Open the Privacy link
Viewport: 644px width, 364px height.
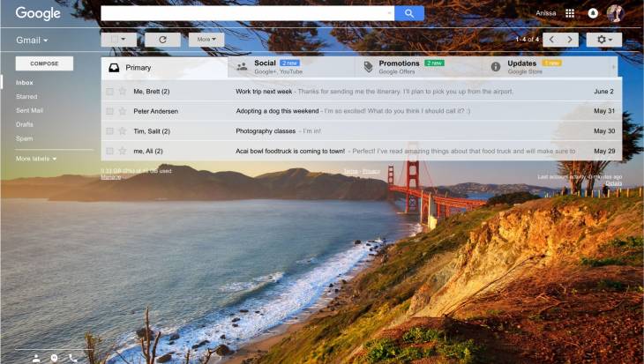(x=371, y=172)
